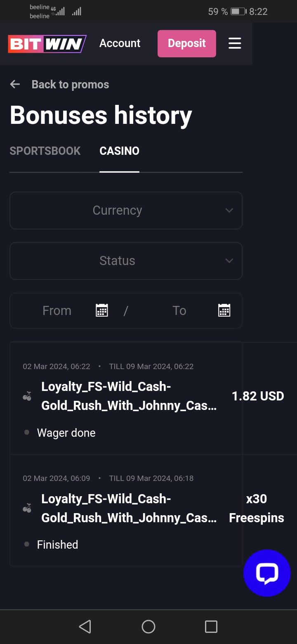Expand the Currency dropdown
This screenshot has width=297, height=644.
117,211
